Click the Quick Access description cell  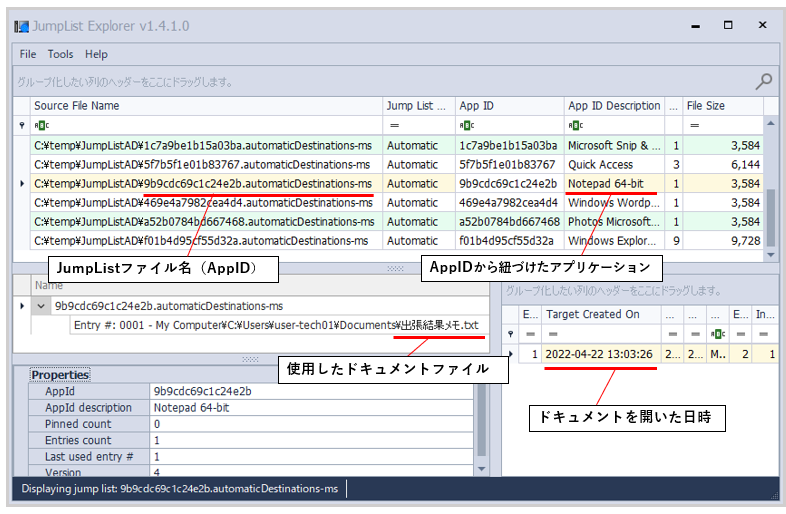coord(614,164)
